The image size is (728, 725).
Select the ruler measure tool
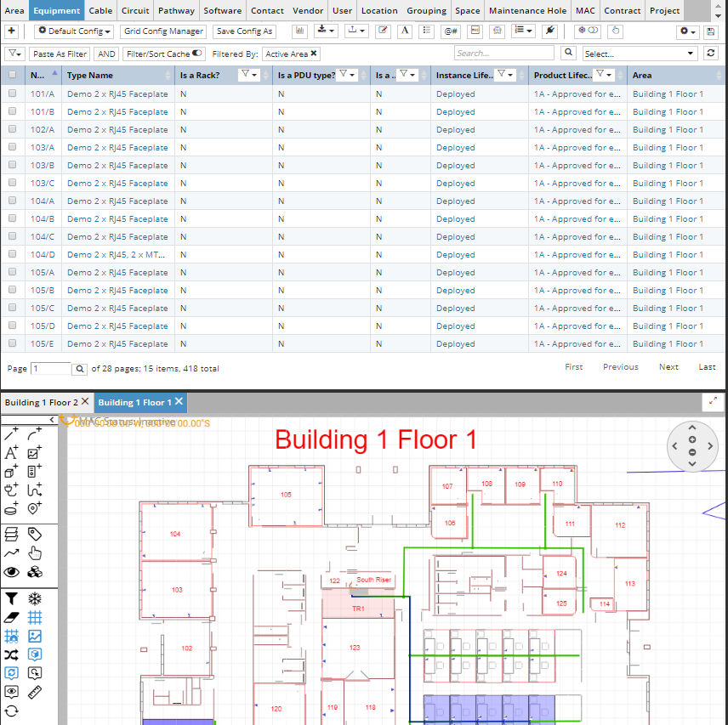[34, 692]
